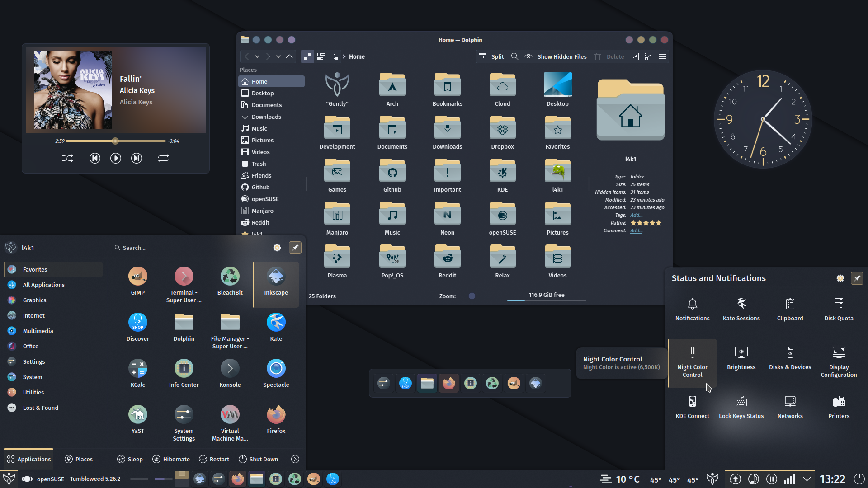
Task: Open Dolphin hamburger menu
Action: 662,56
